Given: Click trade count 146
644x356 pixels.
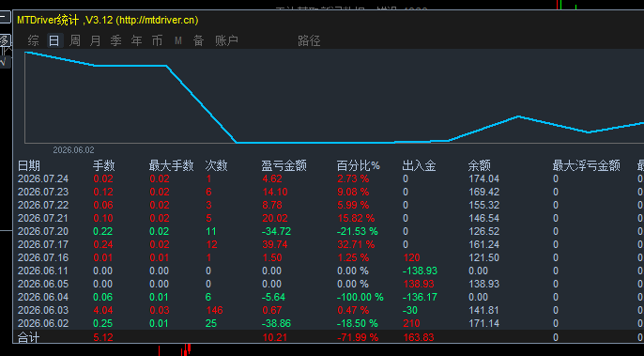Looking at the screenshot, I should coord(214,310).
